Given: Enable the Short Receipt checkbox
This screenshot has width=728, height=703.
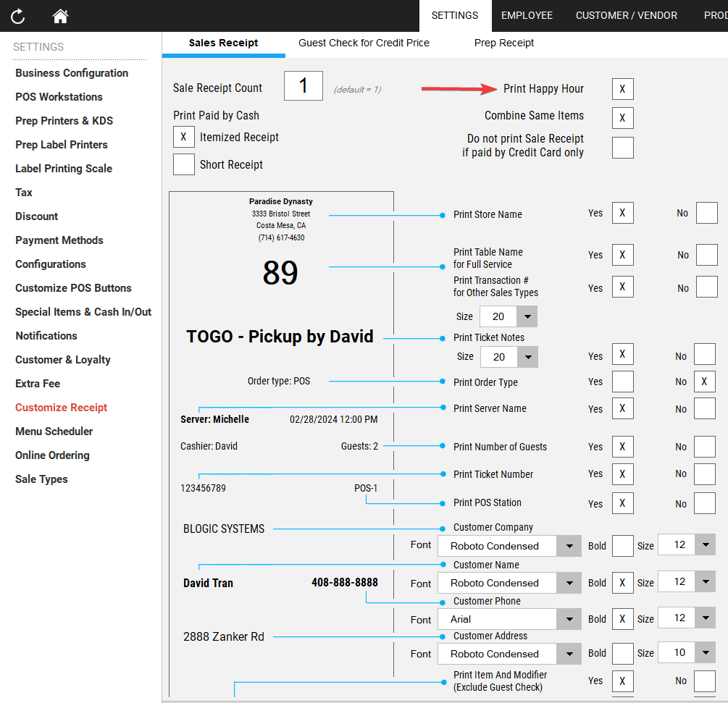Looking at the screenshot, I should tap(184, 164).
